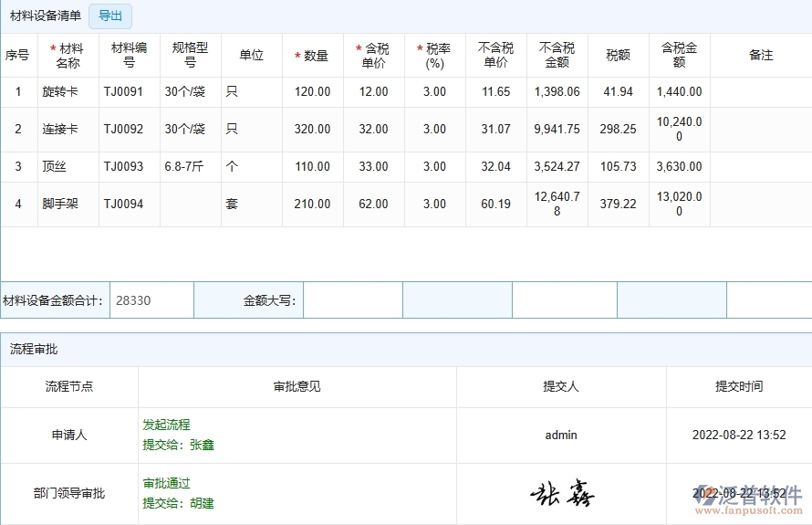This screenshot has width=812, height=525.
Task: Click 提交给：张鑫 text
Action: pos(178,445)
